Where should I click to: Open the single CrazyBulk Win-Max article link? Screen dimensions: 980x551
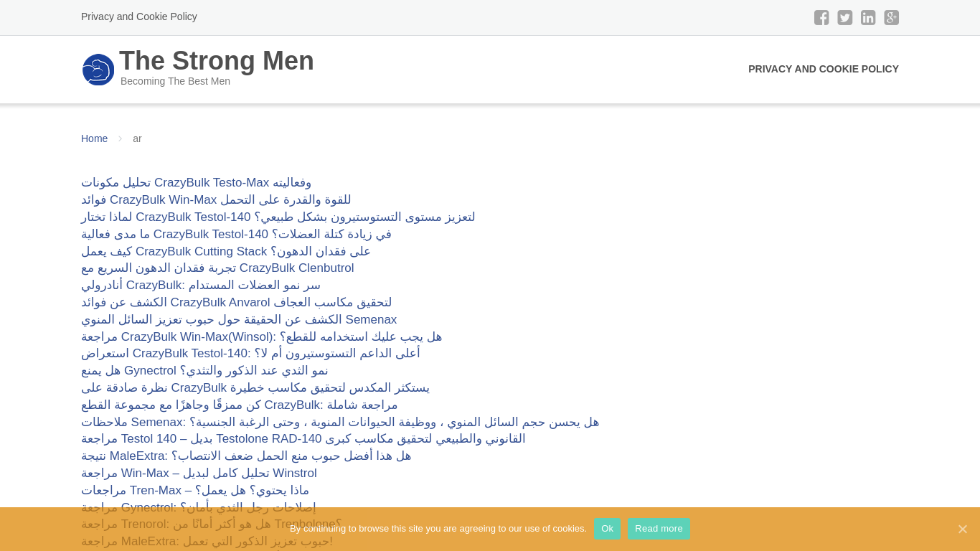tap(216, 200)
